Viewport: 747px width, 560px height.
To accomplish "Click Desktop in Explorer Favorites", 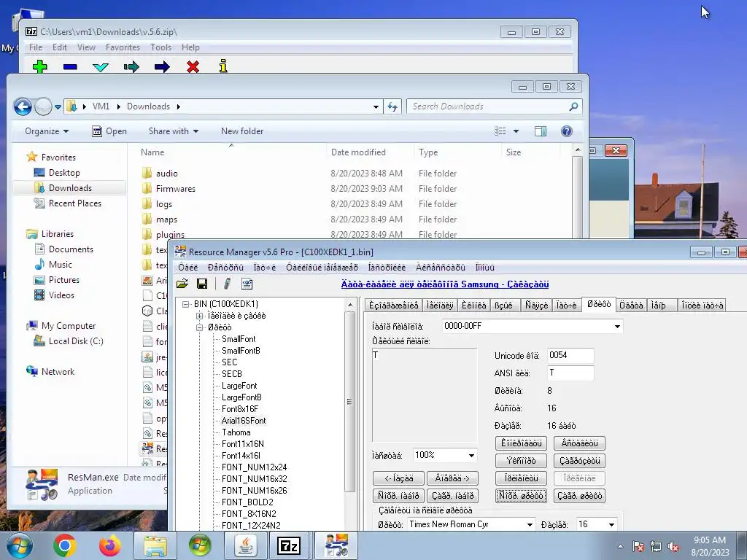I will pos(64,172).
